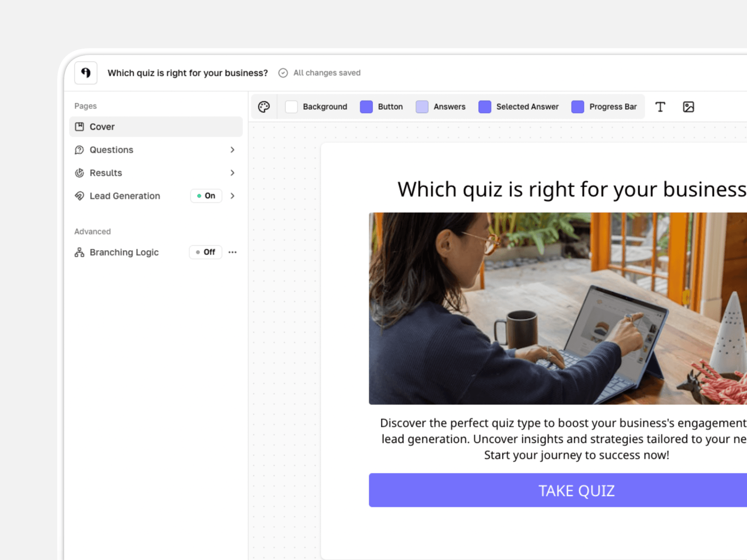Click the Results page icon

tap(79, 173)
